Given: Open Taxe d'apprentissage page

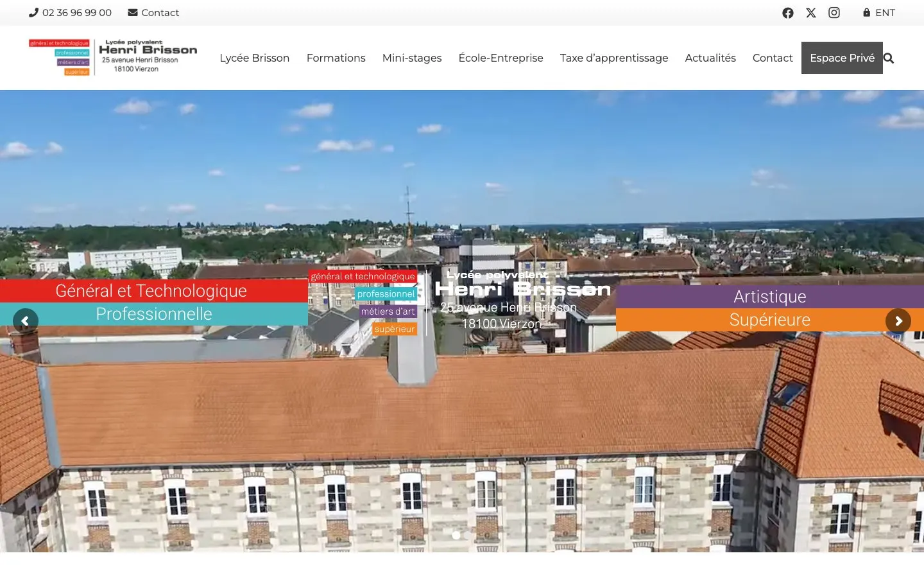Looking at the screenshot, I should [614, 58].
